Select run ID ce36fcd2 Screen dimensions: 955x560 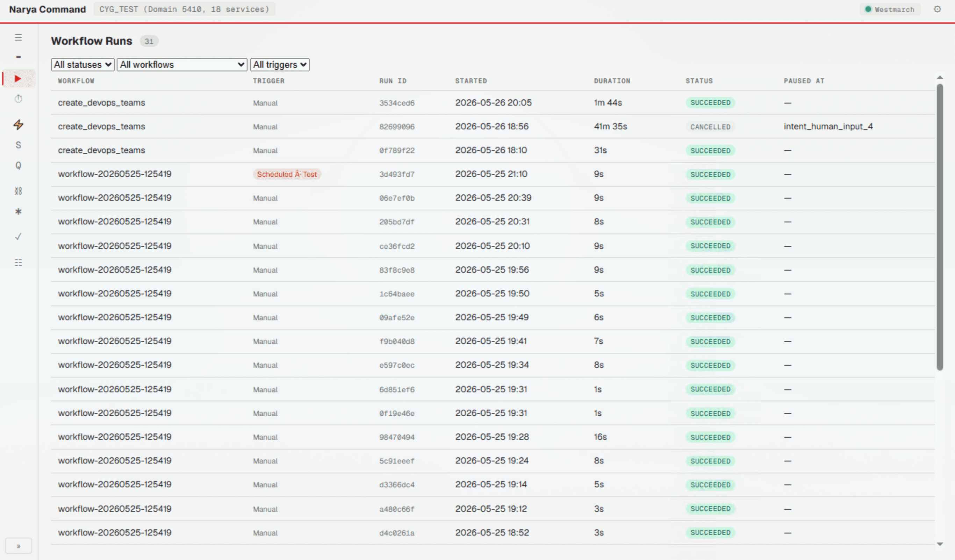point(397,246)
